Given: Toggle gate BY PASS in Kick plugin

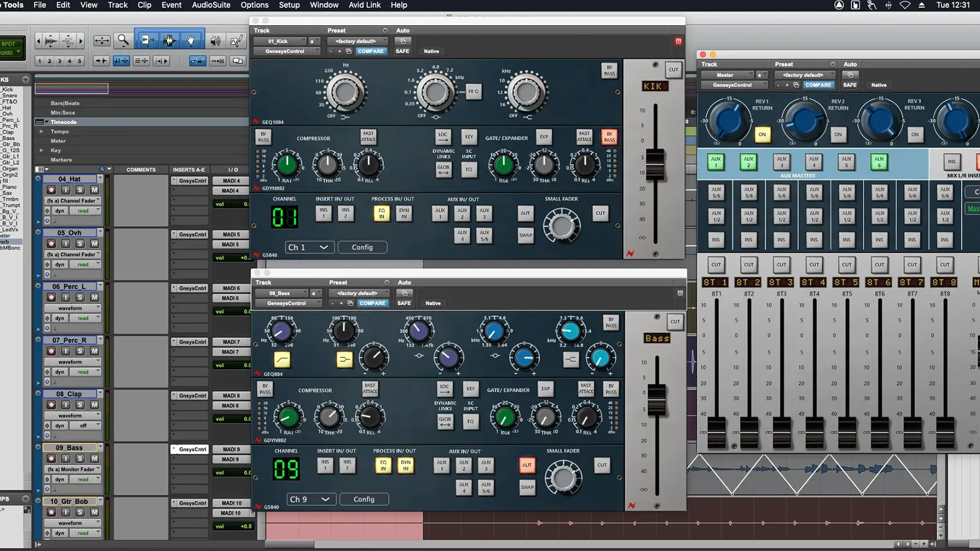Looking at the screenshot, I should (609, 137).
